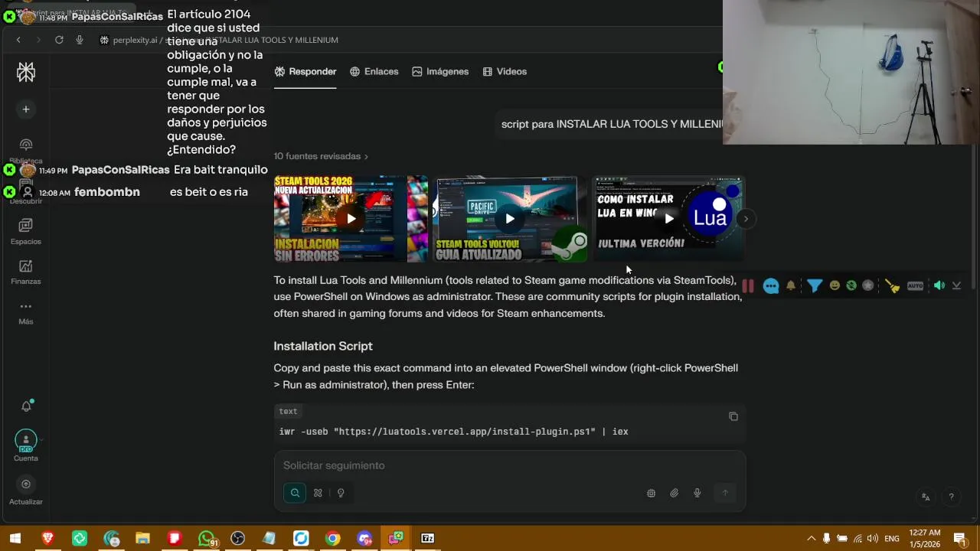Toggle the AUTO button

tap(916, 285)
